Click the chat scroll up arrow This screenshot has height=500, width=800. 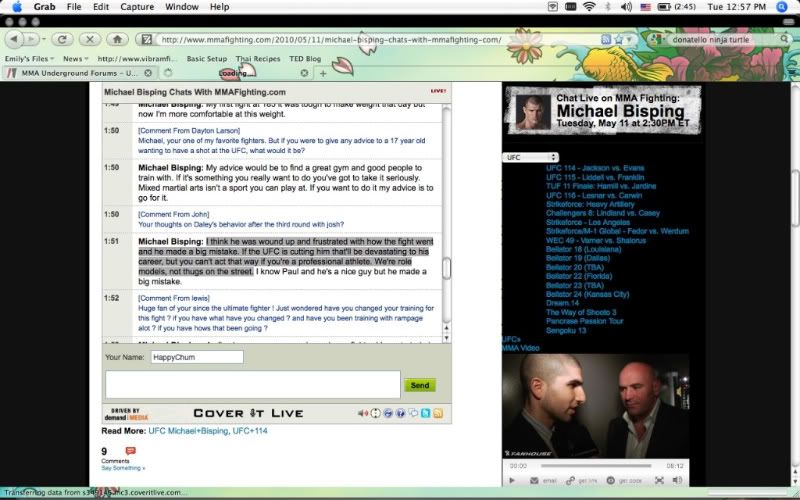[x=446, y=328]
